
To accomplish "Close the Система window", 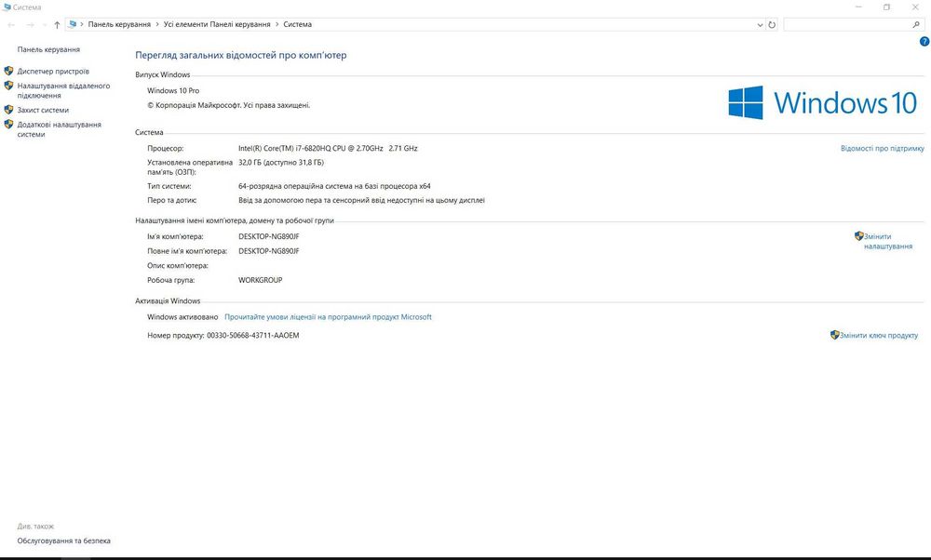I will coord(915,7).
